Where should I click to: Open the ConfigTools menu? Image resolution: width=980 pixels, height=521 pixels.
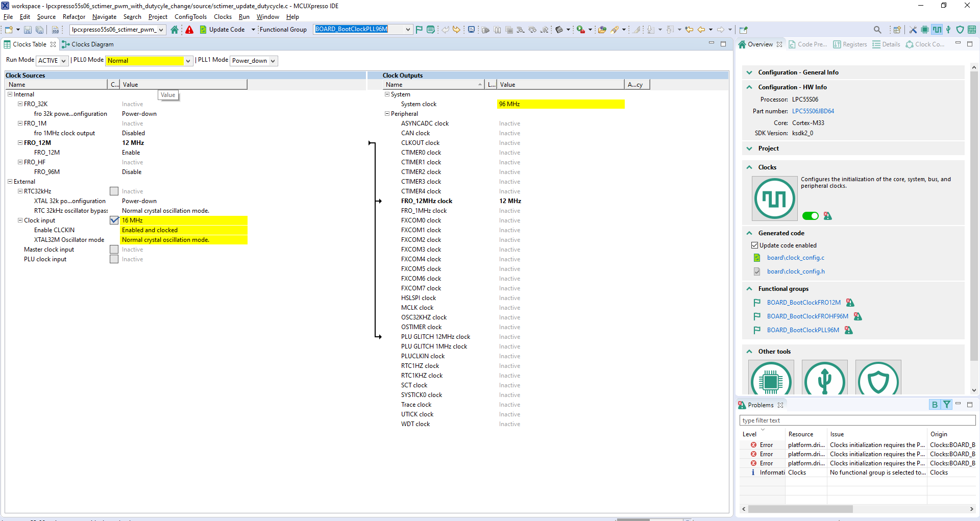190,17
